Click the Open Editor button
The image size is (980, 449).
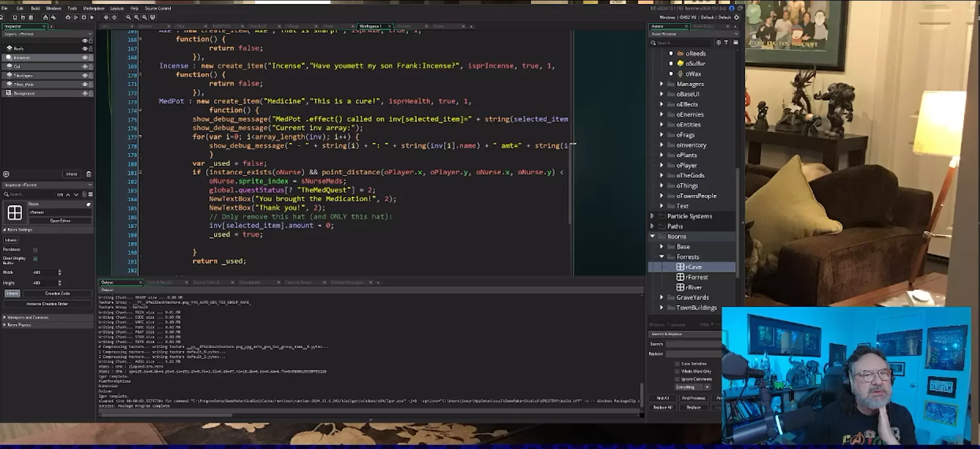coord(60,221)
